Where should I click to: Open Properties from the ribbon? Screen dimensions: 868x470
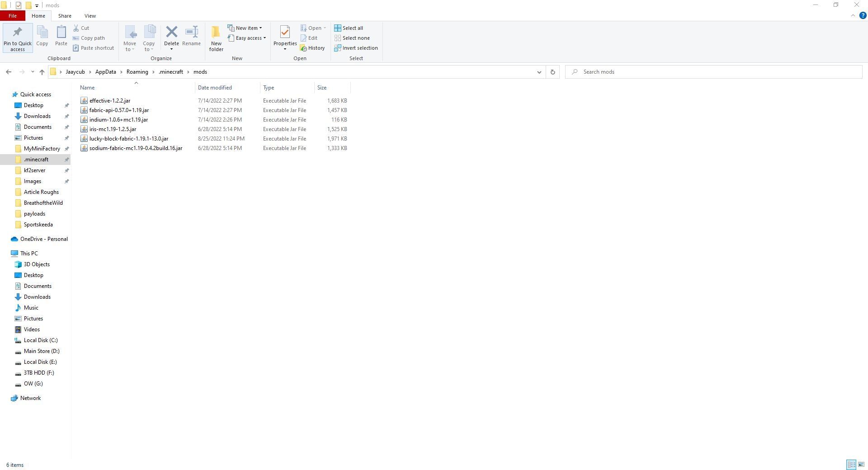tap(285, 33)
